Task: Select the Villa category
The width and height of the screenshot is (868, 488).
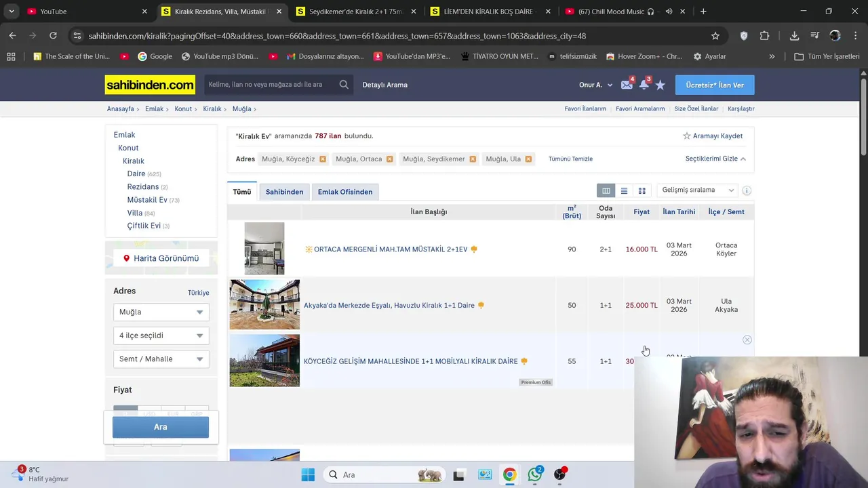Action: 135,213
